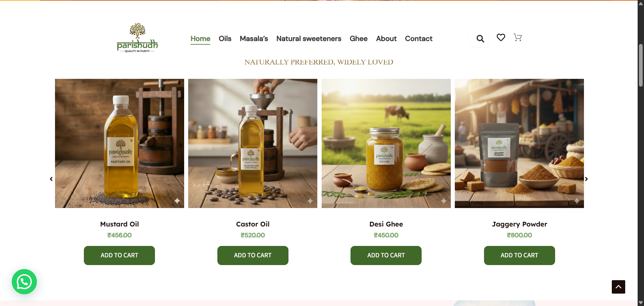Show next products with right carousel arrow
Viewport: 644px width, 306px height.
coord(586,179)
